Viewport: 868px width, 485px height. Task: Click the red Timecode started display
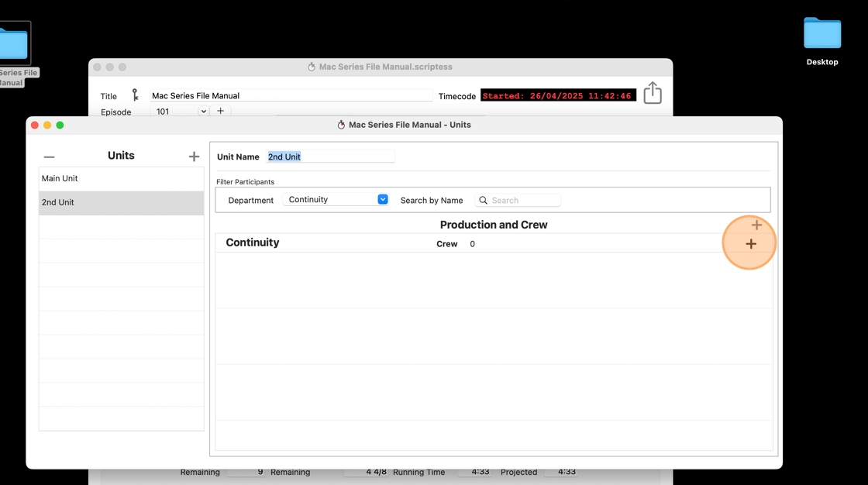coord(558,96)
